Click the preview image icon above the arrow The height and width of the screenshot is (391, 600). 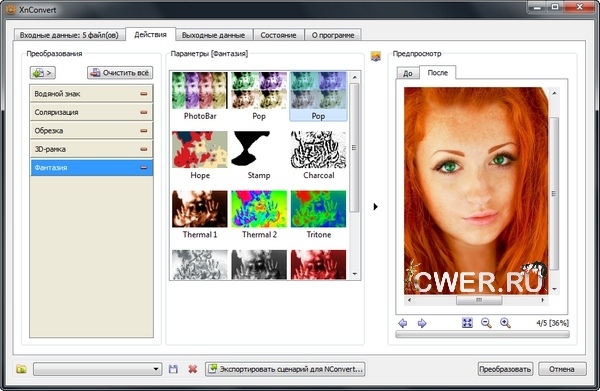tap(376, 56)
